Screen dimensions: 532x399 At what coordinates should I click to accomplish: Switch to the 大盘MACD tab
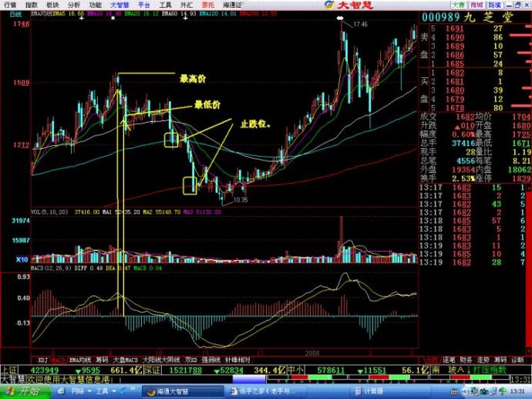125,360
